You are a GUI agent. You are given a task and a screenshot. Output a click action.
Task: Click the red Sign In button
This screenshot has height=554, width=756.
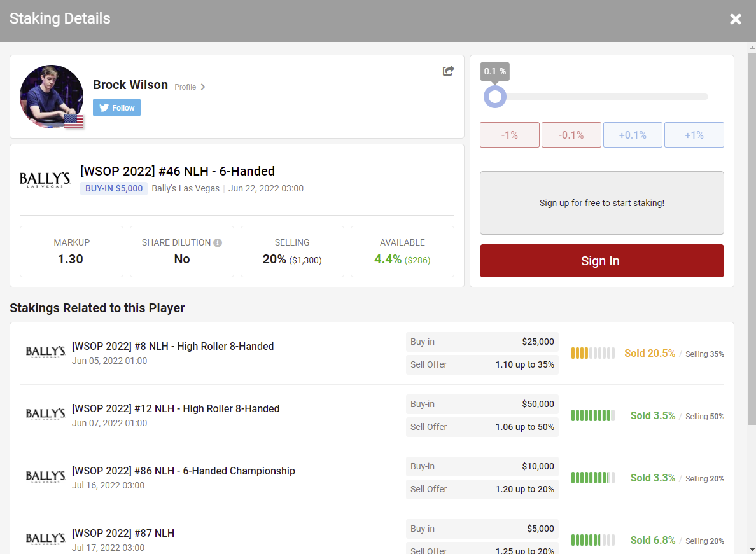602,261
